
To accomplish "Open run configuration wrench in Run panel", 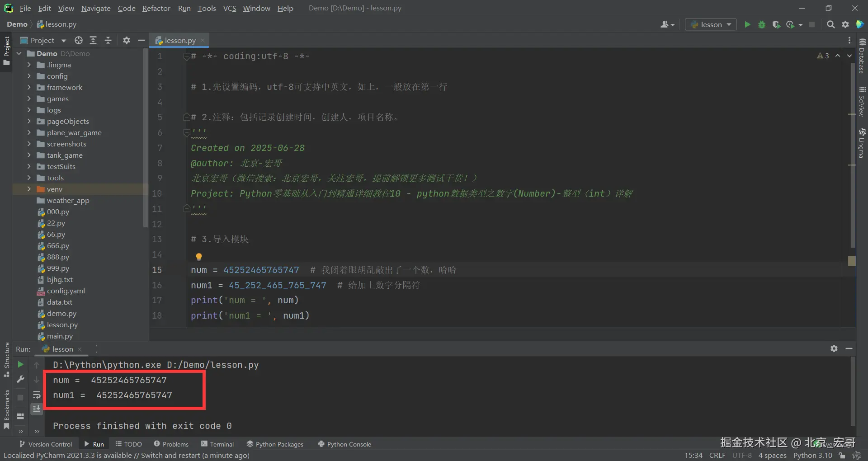I will coord(20,380).
